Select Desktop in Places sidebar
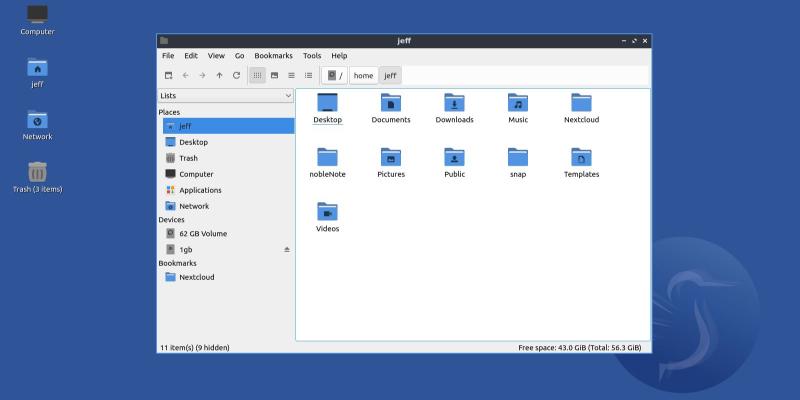Image resolution: width=800 pixels, height=400 pixels. click(x=228, y=142)
